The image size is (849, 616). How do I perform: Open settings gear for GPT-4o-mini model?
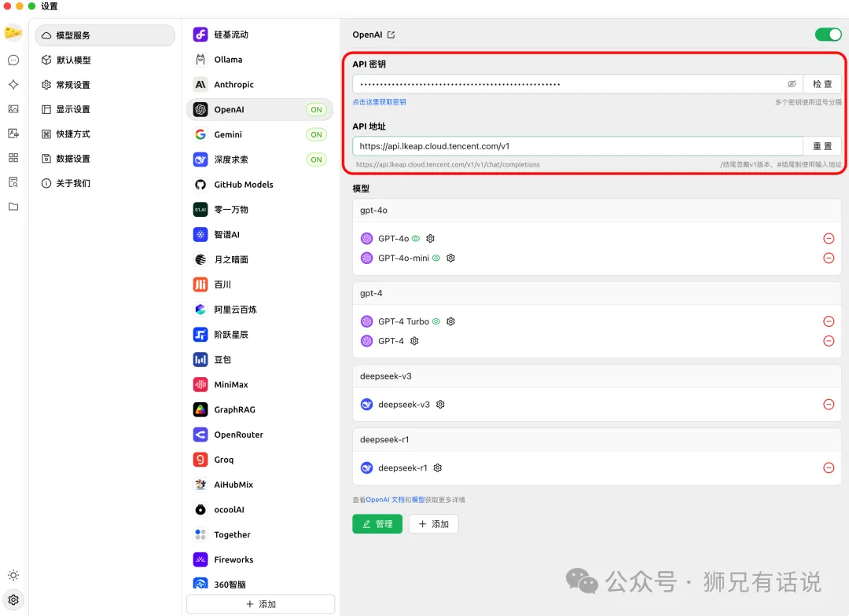click(x=450, y=258)
